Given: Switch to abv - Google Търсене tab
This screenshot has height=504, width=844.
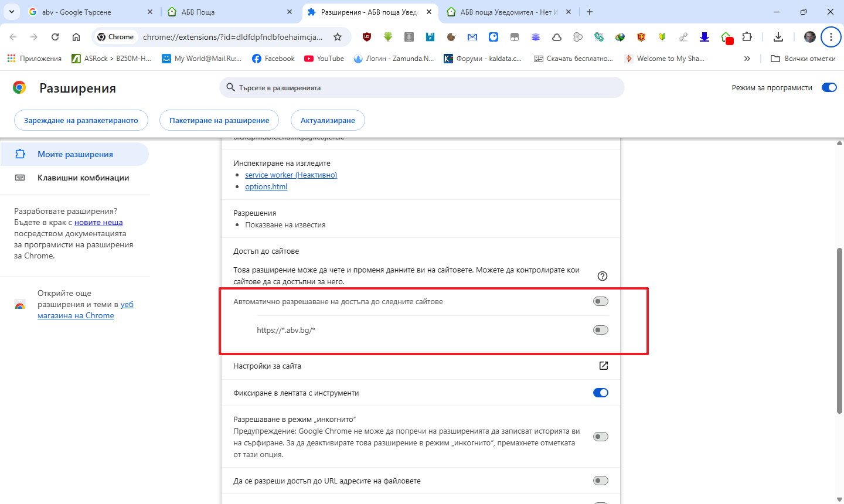Looking at the screenshot, I should coord(91,12).
